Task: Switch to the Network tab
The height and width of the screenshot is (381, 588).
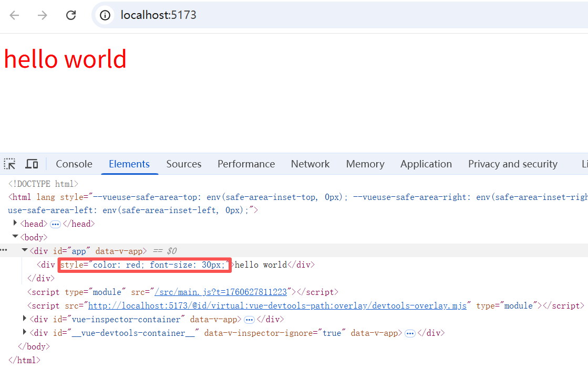Action: pos(310,164)
